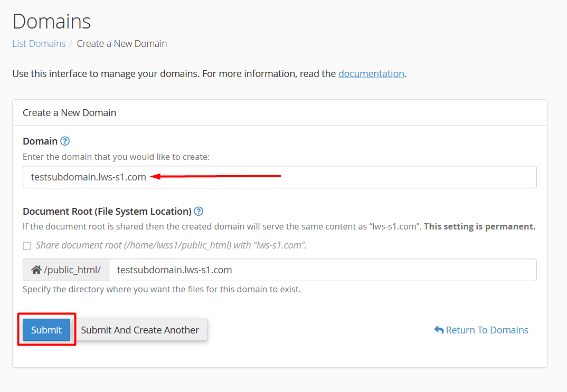Click the Create a New Domain panel header

[70, 112]
